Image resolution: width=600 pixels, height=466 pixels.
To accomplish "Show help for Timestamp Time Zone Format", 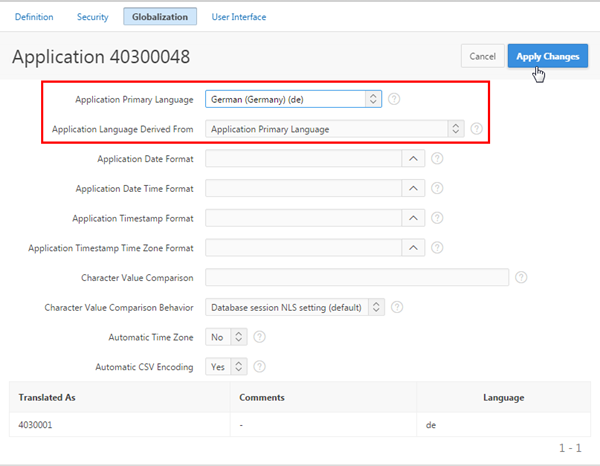I will [437, 247].
